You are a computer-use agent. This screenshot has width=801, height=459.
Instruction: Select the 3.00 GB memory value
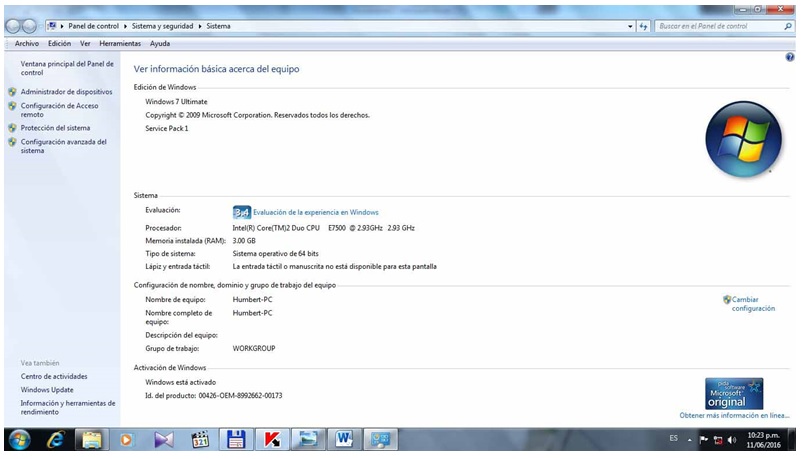point(244,240)
